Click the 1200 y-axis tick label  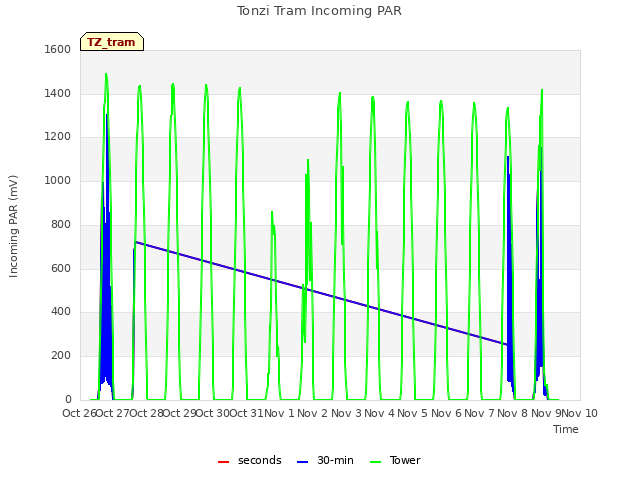coord(58,137)
